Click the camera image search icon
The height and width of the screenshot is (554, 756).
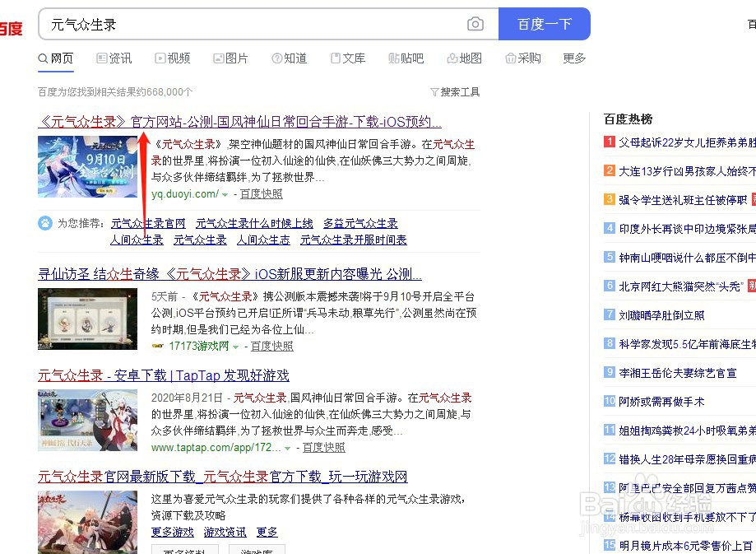[x=475, y=24]
